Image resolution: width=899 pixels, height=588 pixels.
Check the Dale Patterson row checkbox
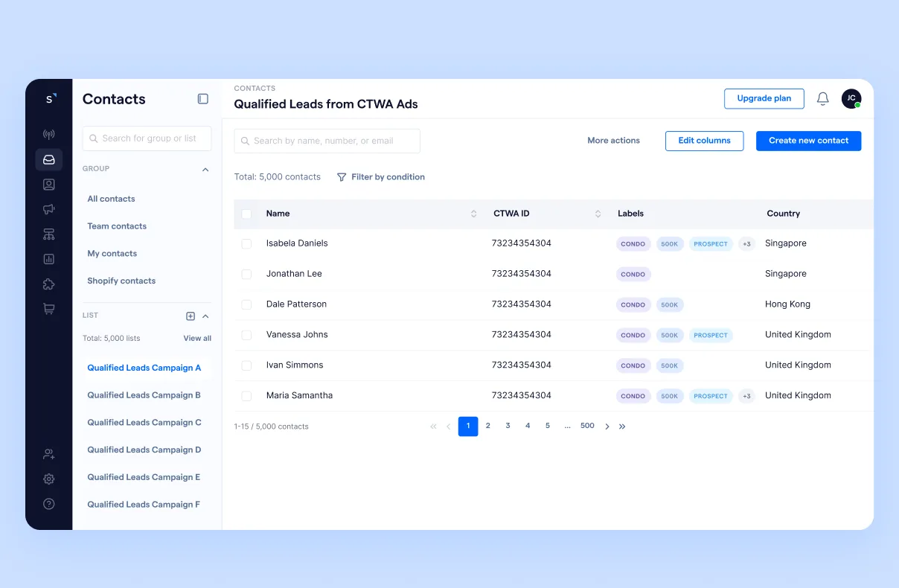(x=246, y=304)
